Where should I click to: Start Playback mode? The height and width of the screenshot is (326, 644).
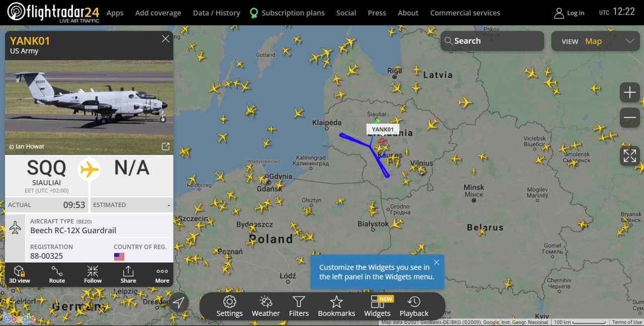414,306
